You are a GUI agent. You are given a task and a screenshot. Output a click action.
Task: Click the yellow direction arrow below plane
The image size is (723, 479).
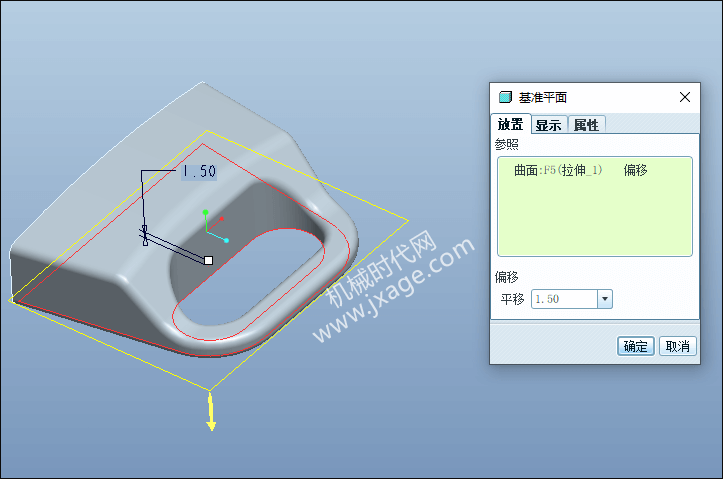pos(211,411)
